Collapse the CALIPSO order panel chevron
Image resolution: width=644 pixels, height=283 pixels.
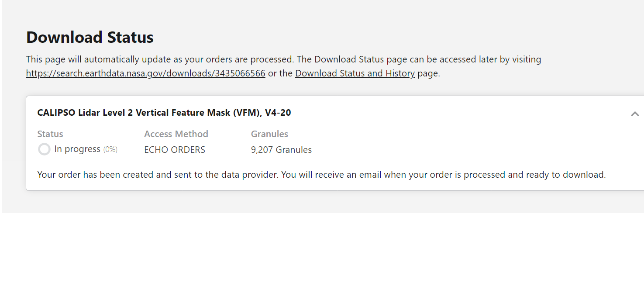tap(635, 114)
